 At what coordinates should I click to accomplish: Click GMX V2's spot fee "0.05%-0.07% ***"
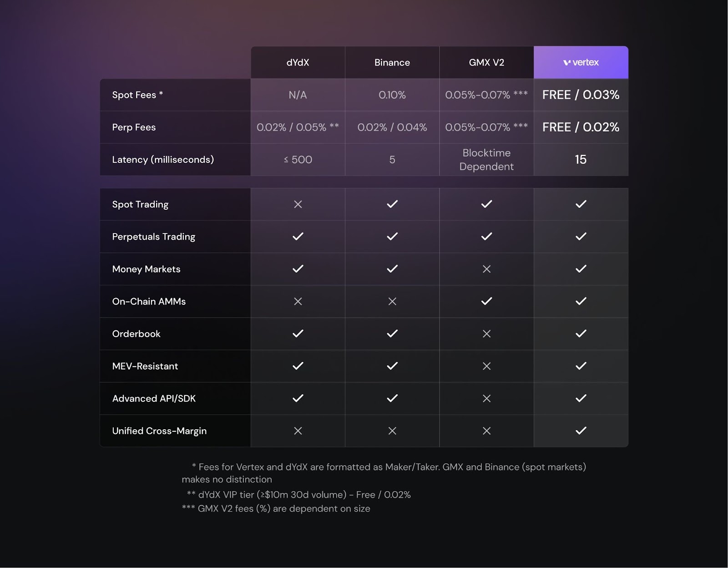coord(486,95)
